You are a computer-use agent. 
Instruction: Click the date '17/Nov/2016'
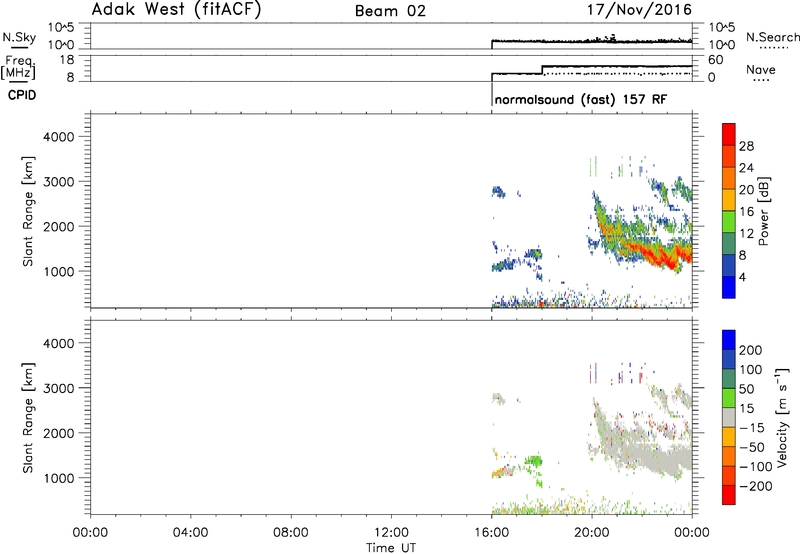click(639, 10)
